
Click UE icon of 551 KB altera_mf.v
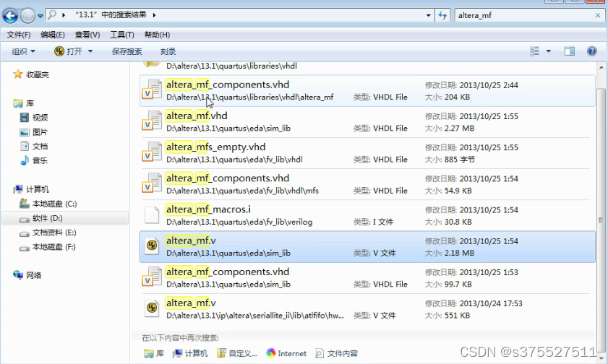click(x=152, y=308)
